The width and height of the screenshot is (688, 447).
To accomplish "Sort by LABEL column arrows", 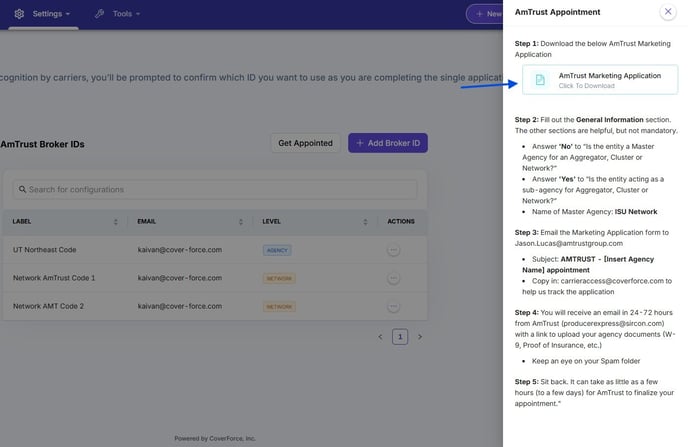I will (x=116, y=222).
